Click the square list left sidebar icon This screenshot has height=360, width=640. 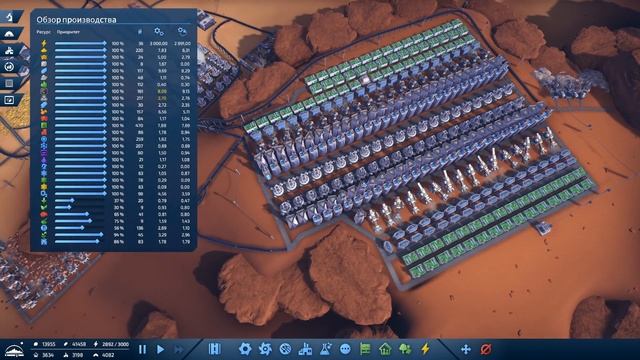pyautogui.click(x=10, y=84)
